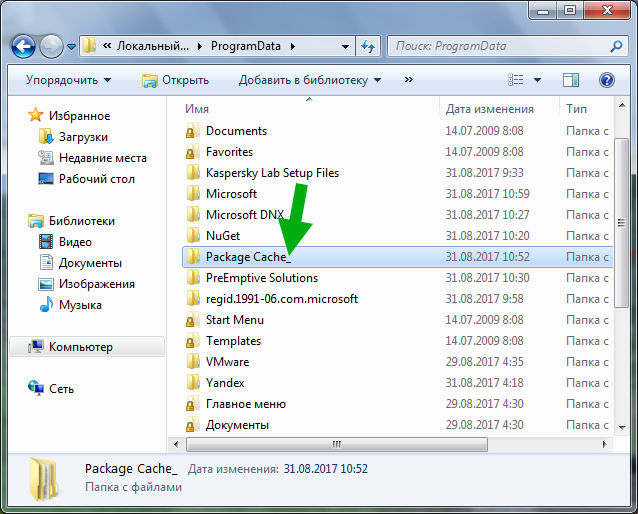
Task: Click the Refresh button beside address bar
Action: (368, 46)
